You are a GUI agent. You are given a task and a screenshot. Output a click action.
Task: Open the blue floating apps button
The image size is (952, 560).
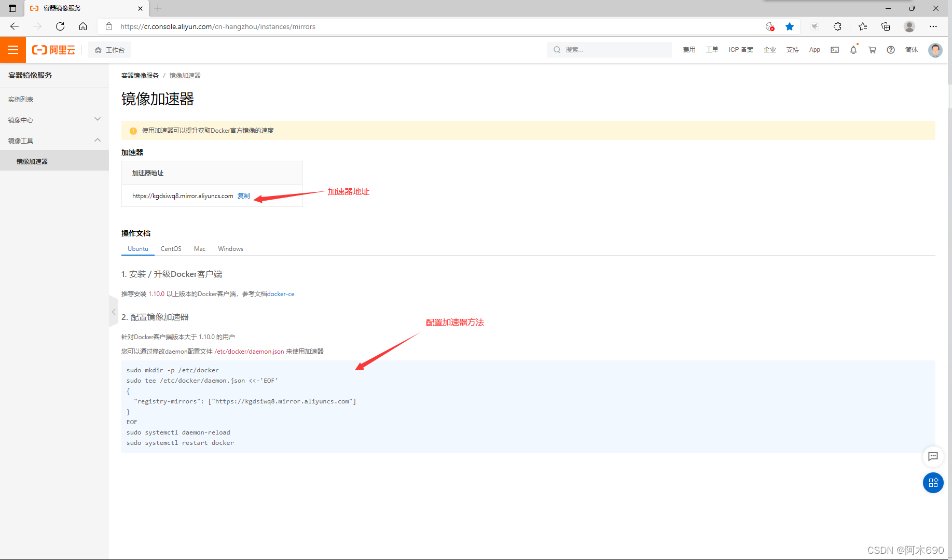tap(933, 483)
